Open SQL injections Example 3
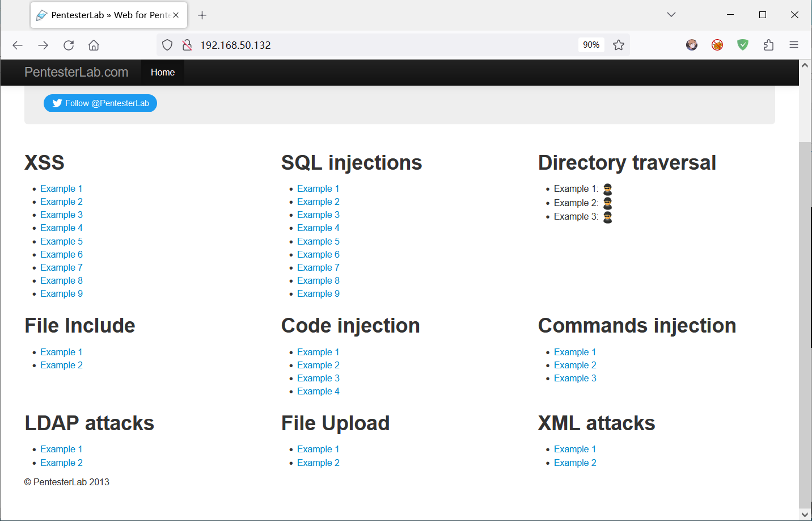This screenshot has width=812, height=521. pyautogui.click(x=318, y=215)
